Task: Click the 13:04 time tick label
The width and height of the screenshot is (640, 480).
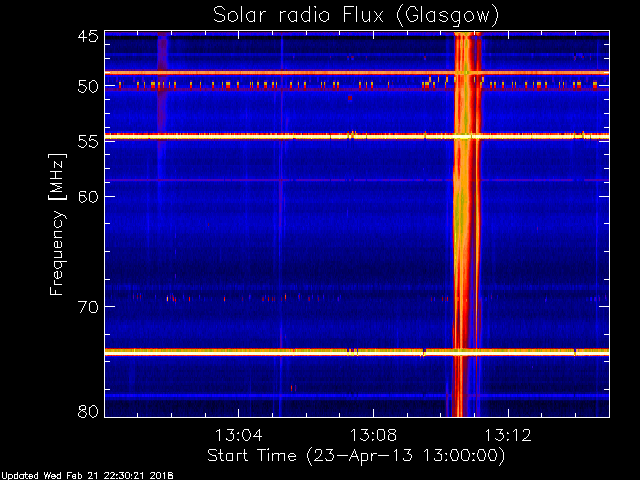Action: point(238,436)
